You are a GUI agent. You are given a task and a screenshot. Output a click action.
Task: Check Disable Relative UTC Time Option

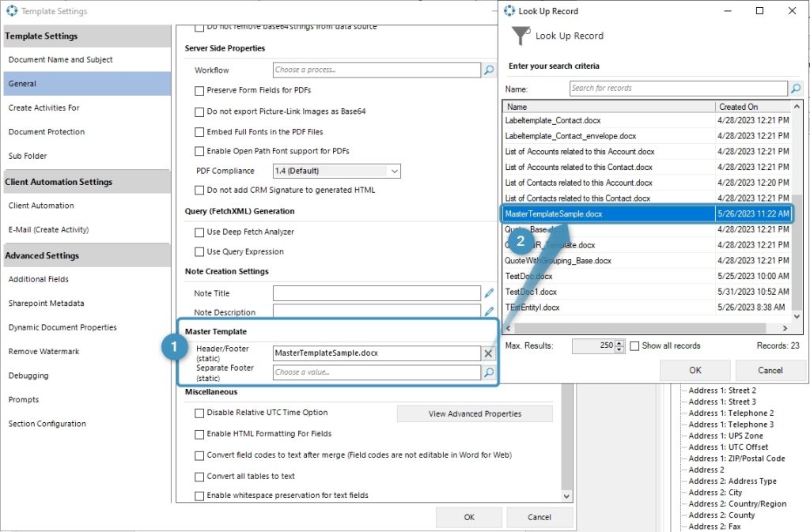[199, 413]
